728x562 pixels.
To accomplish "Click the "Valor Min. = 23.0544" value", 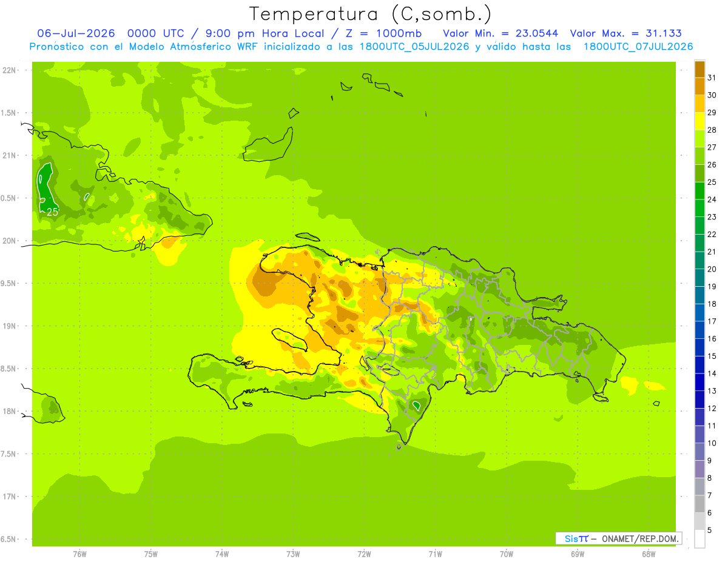I will click(x=500, y=33).
